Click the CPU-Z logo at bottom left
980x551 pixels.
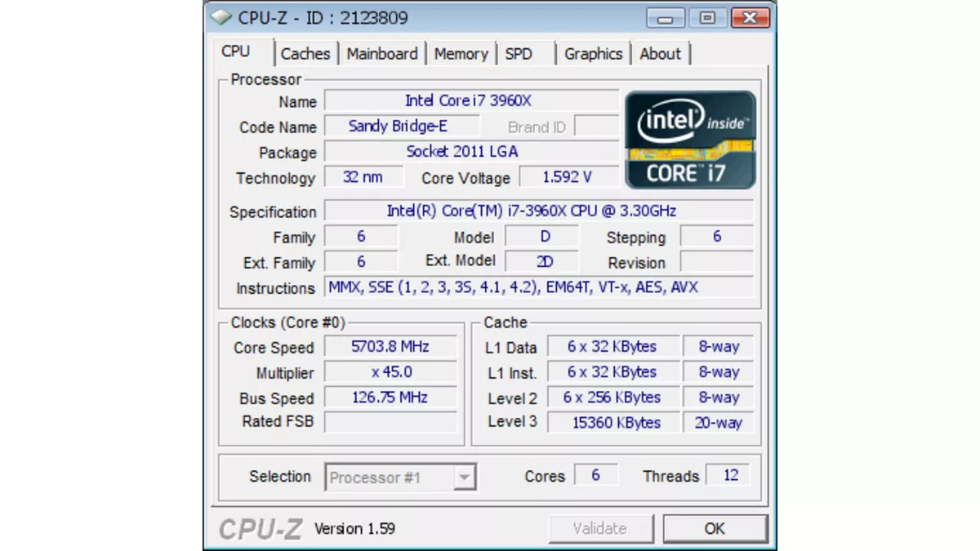tap(261, 529)
